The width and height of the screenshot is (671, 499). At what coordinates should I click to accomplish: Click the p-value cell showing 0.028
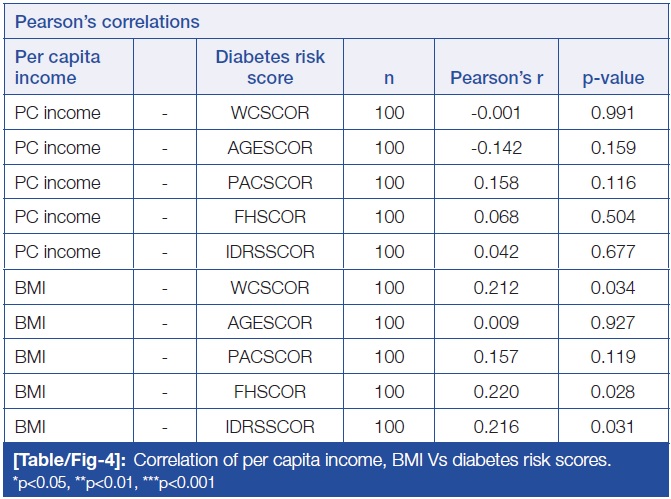[613, 392]
